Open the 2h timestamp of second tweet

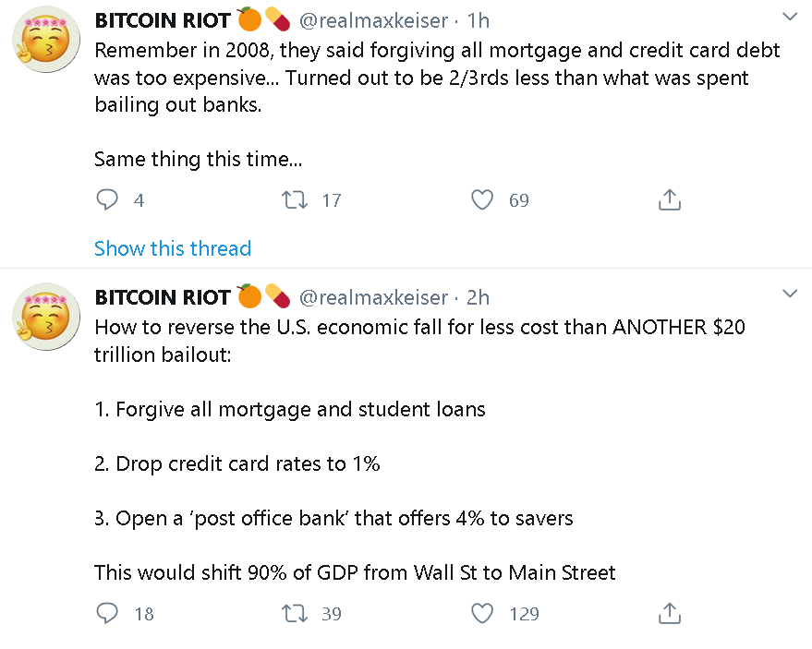coord(478,297)
